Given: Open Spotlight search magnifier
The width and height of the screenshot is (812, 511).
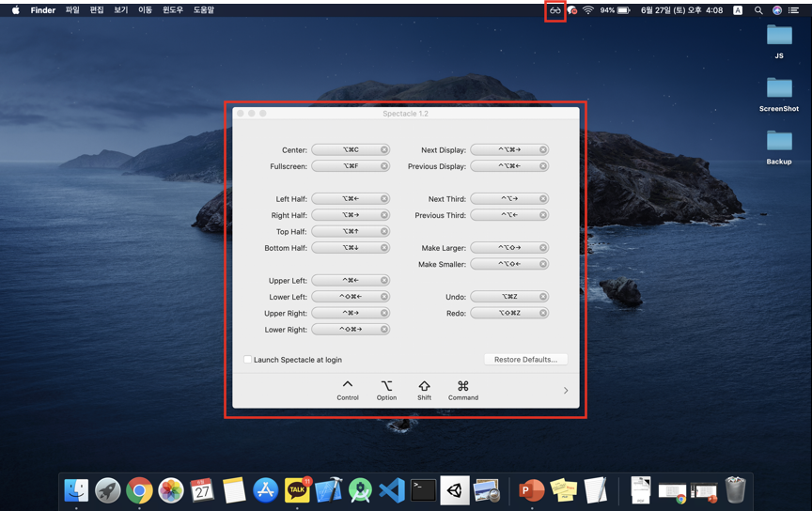Looking at the screenshot, I should (x=758, y=9).
